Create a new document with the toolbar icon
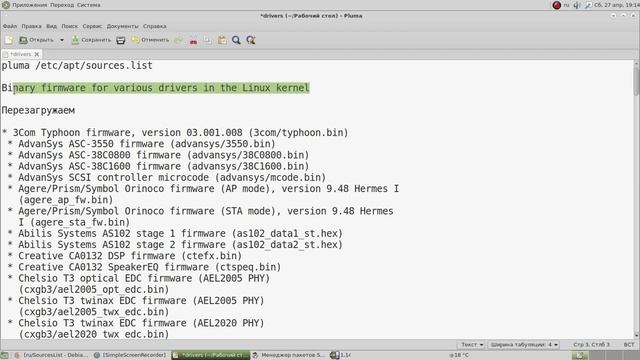The width and height of the screenshot is (640, 360). tap(9, 40)
